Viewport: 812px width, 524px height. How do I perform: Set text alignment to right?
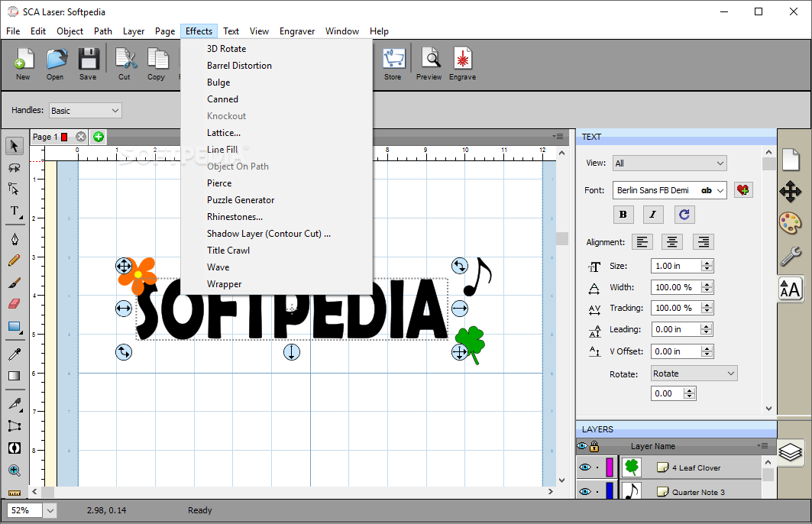point(704,242)
